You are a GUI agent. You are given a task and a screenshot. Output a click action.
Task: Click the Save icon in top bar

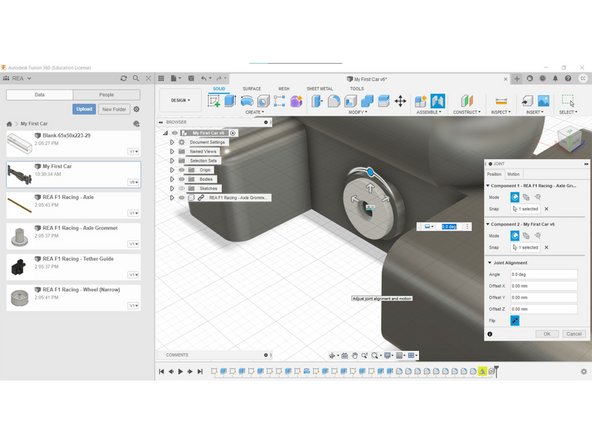(191, 78)
